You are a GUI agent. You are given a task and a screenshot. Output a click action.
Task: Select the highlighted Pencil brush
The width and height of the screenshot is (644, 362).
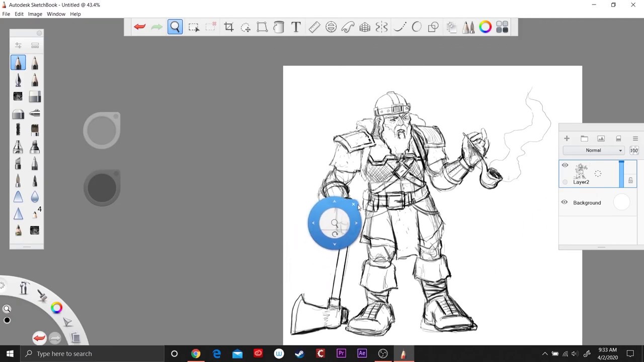point(18,63)
